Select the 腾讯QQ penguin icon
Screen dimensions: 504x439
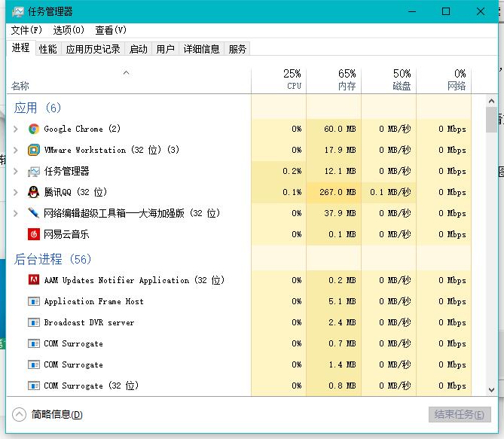point(34,192)
